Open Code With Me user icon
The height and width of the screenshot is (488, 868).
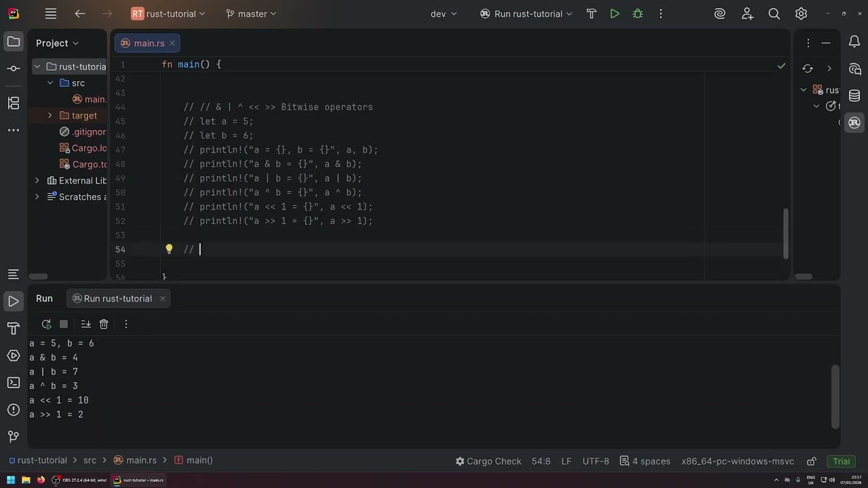coord(747,14)
